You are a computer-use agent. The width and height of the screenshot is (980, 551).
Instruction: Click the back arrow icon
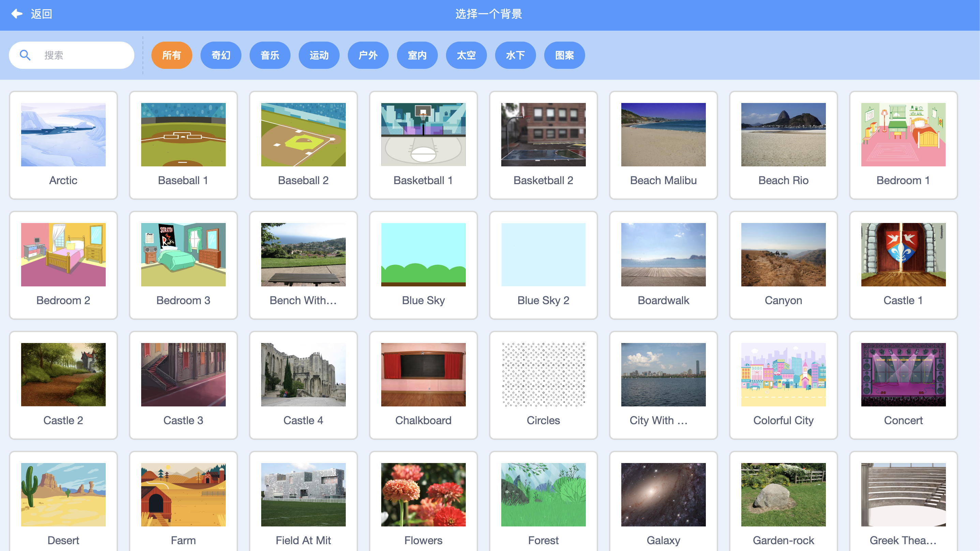pos(17,14)
